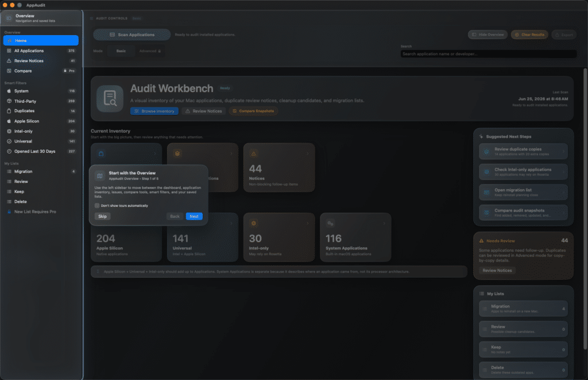Click the icon on the Intel-only card
This screenshot has width=588, height=380.
[x=253, y=224]
